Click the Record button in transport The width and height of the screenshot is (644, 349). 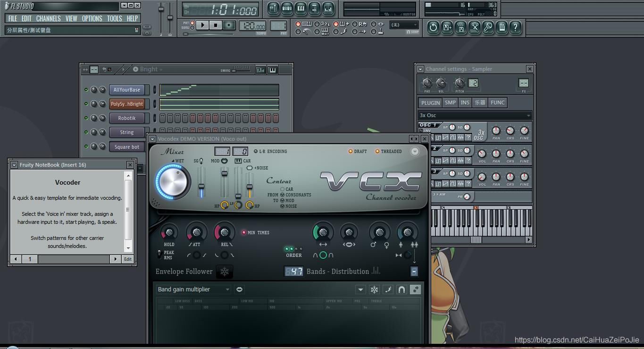click(229, 25)
